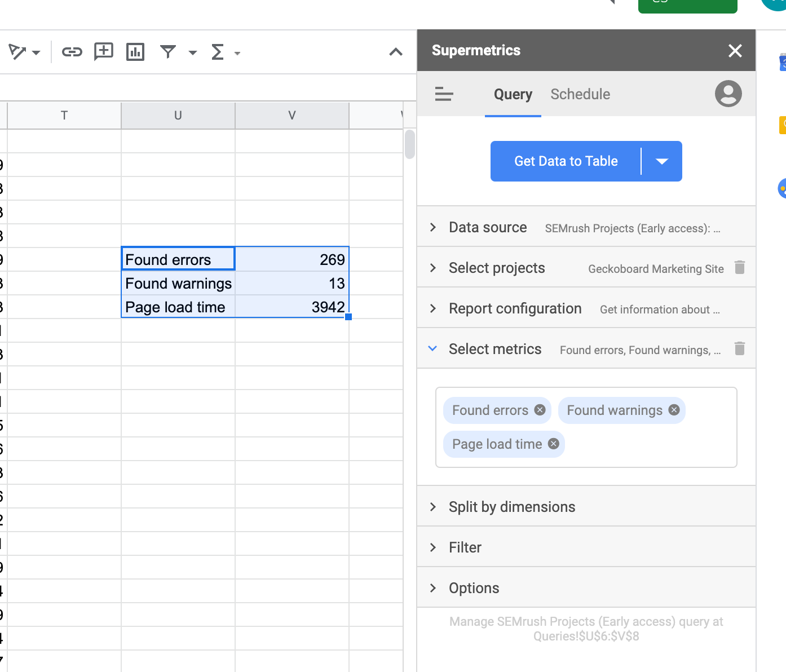786x672 pixels.
Task: Insert a comment with the comment icon
Action: (103, 52)
